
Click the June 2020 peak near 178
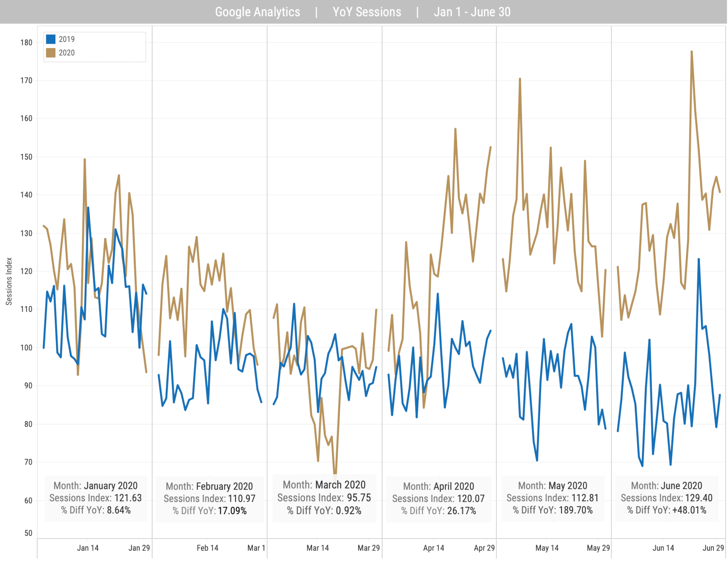tap(692, 52)
